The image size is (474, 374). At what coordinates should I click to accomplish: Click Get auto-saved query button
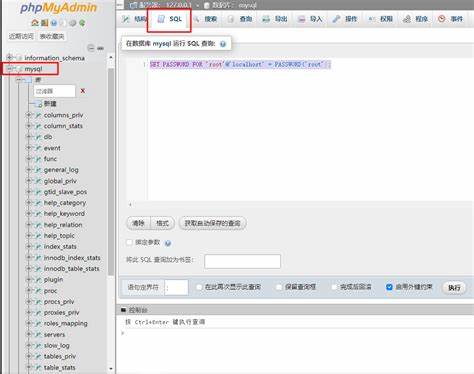click(x=213, y=223)
